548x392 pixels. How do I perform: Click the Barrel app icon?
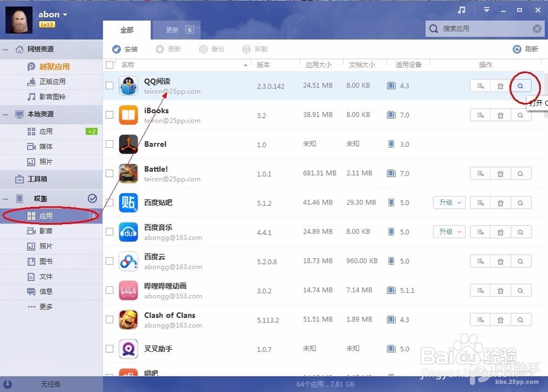[x=128, y=144]
